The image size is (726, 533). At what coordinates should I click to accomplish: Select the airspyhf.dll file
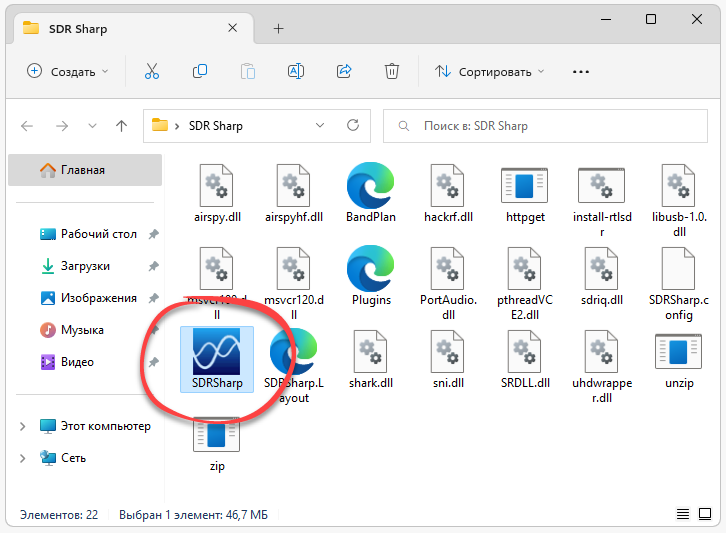(x=294, y=194)
